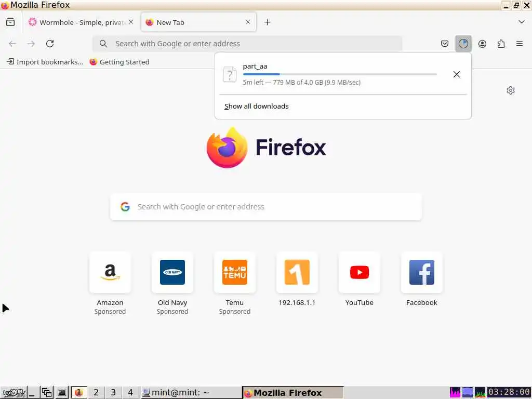Viewport: 532px width, 399px height.
Task: Reload the current page
Action: click(50, 44)
